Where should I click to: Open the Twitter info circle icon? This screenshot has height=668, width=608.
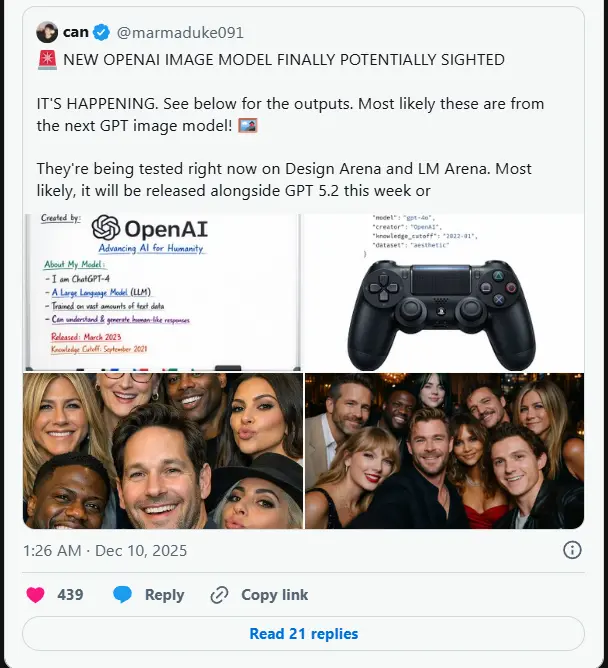pos(572,550)
